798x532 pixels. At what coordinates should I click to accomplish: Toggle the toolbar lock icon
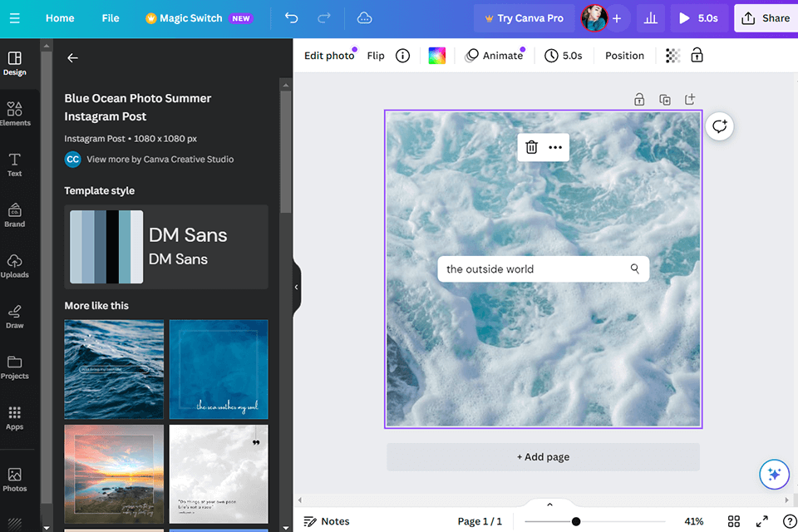697,55
